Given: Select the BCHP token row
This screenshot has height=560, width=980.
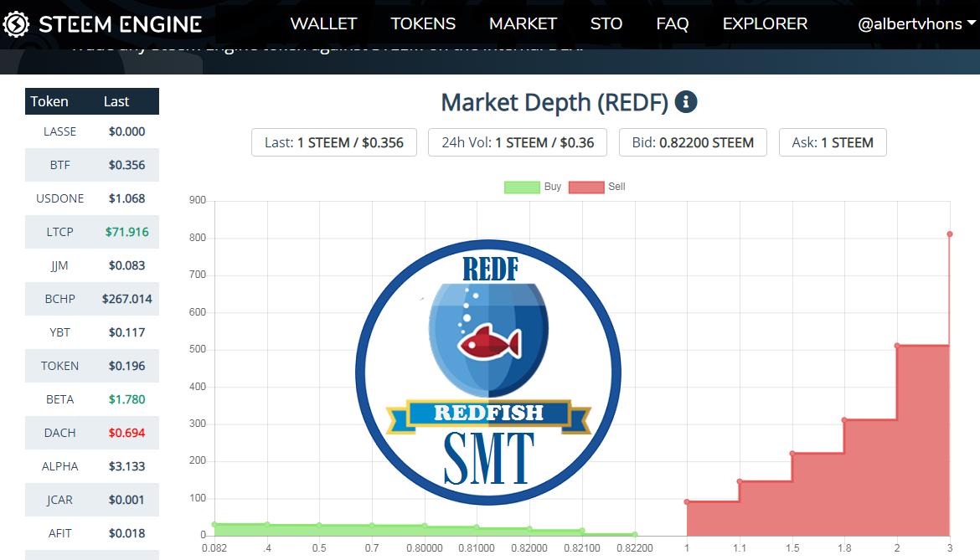Looking at the screenshot, I should (x=92, y=299).
